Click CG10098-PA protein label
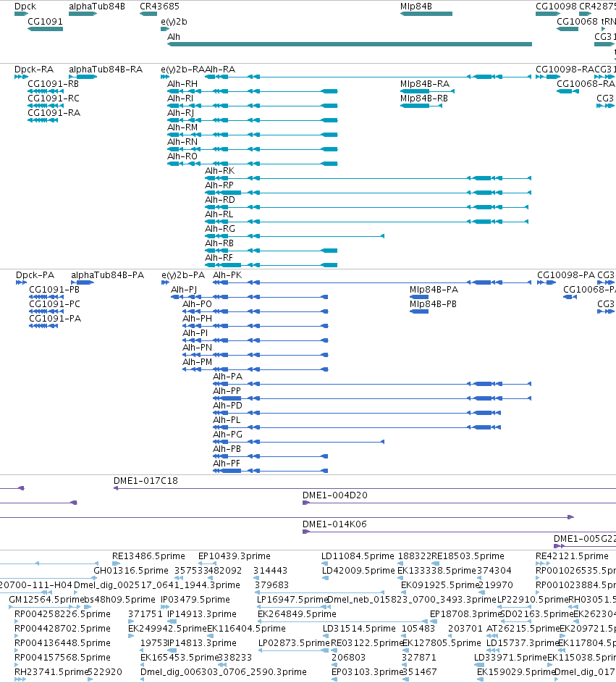 click(x=566, y=275)
